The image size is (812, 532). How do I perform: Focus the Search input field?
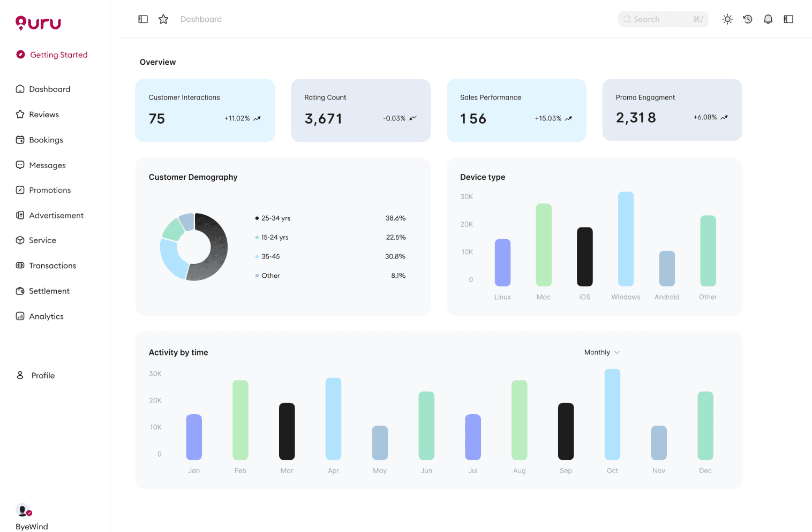663,19
